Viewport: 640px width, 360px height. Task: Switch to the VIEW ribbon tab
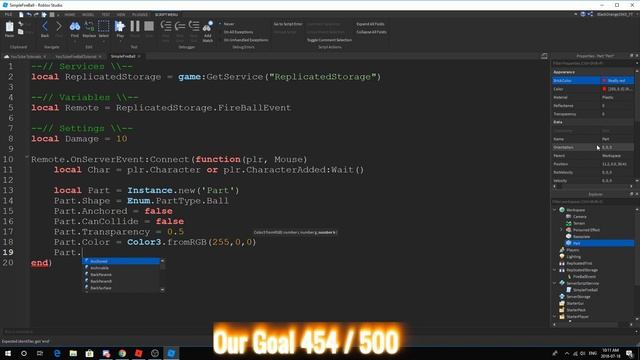121,15
